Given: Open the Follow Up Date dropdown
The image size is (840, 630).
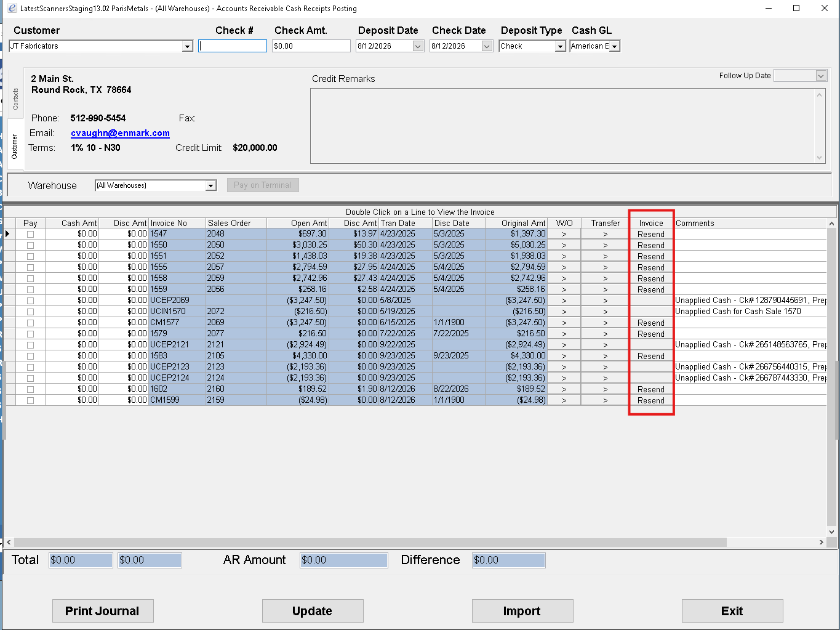Looking at the screenshot, I should [x=821, y=76].
